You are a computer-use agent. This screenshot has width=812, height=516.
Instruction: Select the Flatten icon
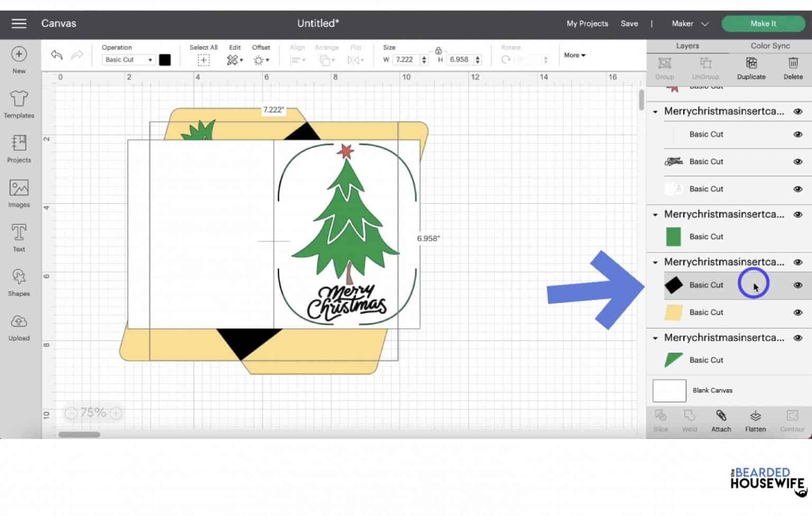[x=755, y=420]
